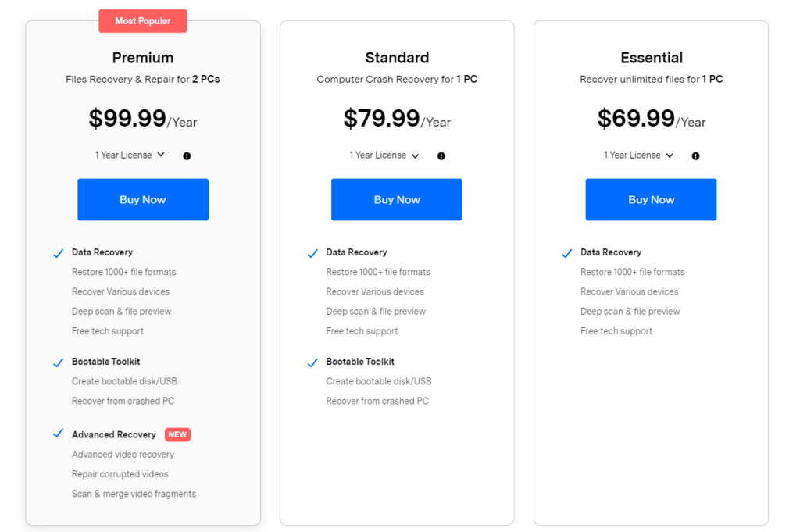The image size is (800, 532).
Task: Open the Essential 1 Year License dropdown
Action: pyautogui.click(x=638, y=155)
